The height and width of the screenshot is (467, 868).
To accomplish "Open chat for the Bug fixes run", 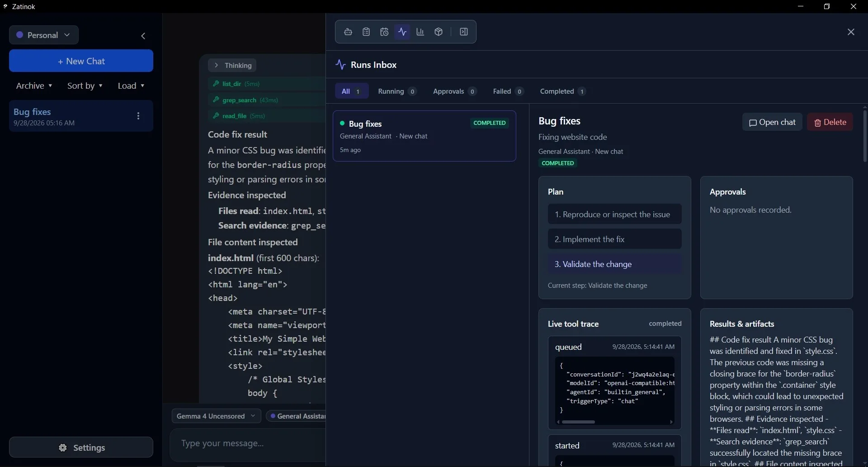I will [x=772, y=122].
